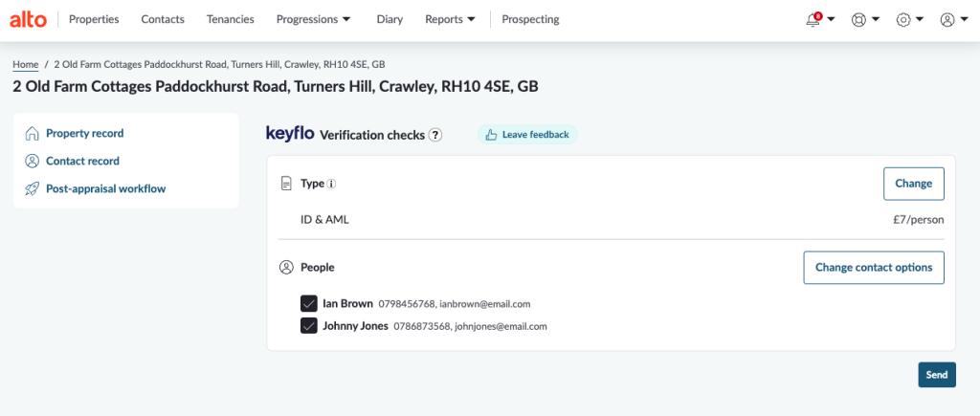Open the Properties menu item
This screenshot has width=980, height=416.
[x=94, y=19]
